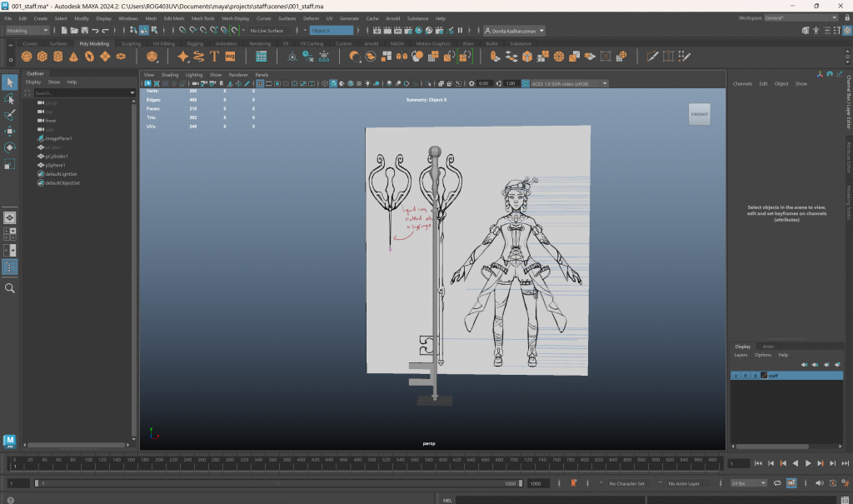This screenshot has height=504, width=853.
Task: Create a polygon cylinder from the shelf
Action: pos(58,56)
